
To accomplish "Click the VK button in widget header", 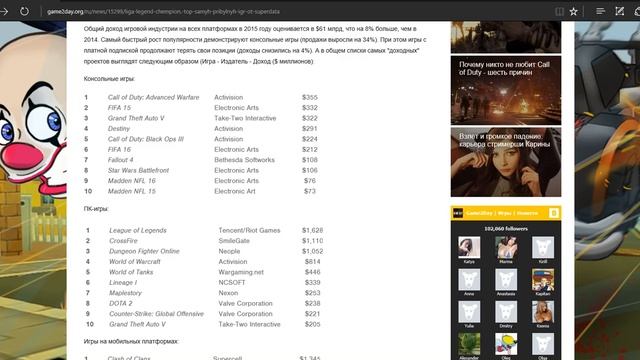I will point(553,213).
